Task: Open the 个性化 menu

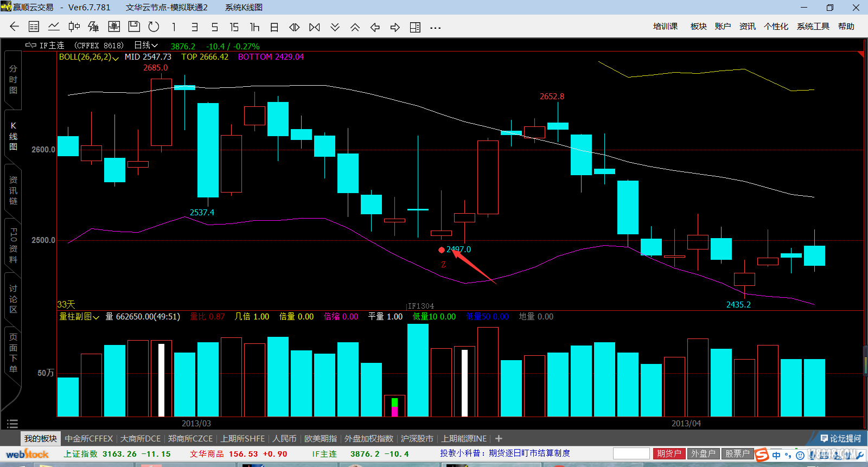Action: click(x=776, y=26)
